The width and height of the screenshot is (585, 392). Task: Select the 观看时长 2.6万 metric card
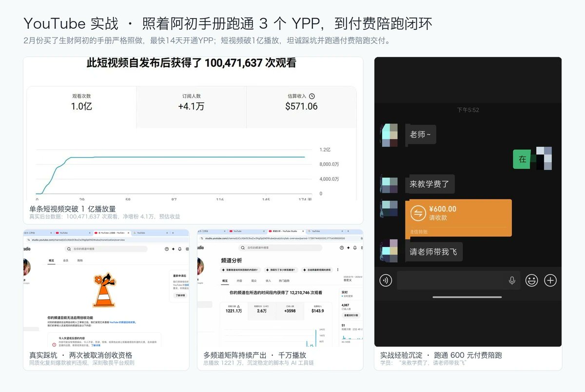[x=262, y=311]
